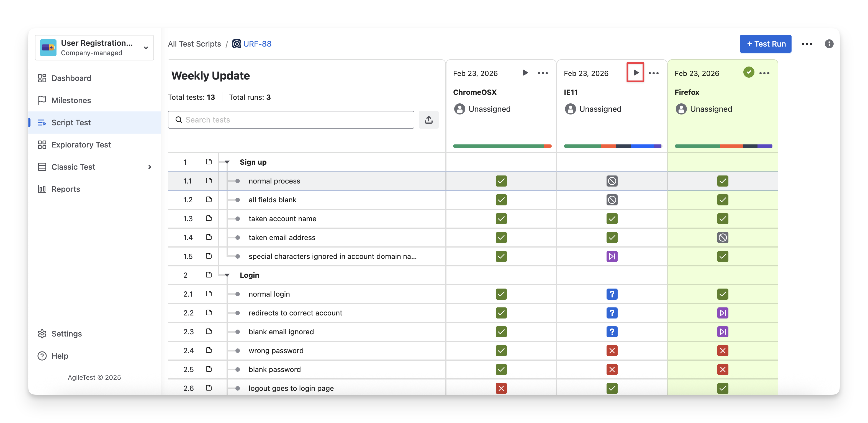Image resolution: width=868 pixels, height=423 pixels.
Task: Go to Exploratory Test section
Action: point(81,145)
